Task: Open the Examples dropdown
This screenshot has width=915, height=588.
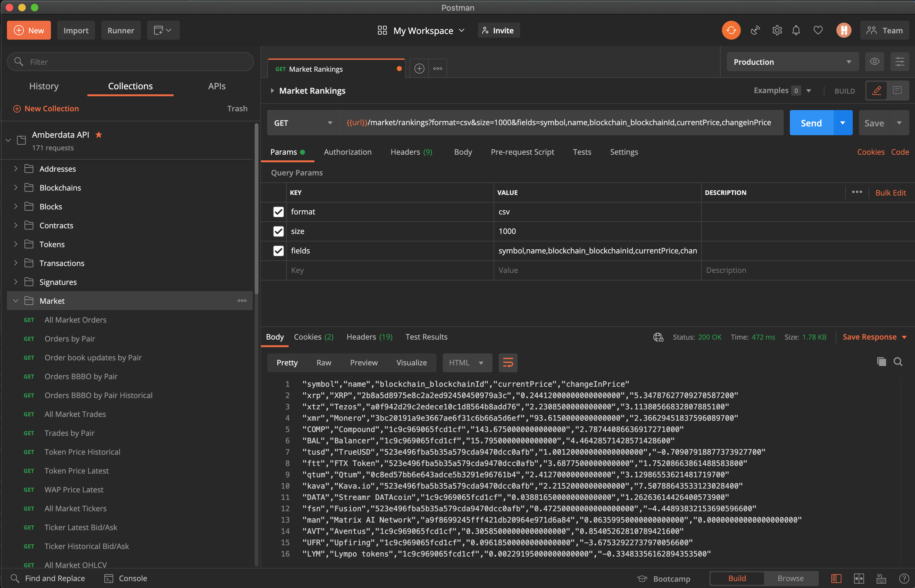Action: coord(782,91)
